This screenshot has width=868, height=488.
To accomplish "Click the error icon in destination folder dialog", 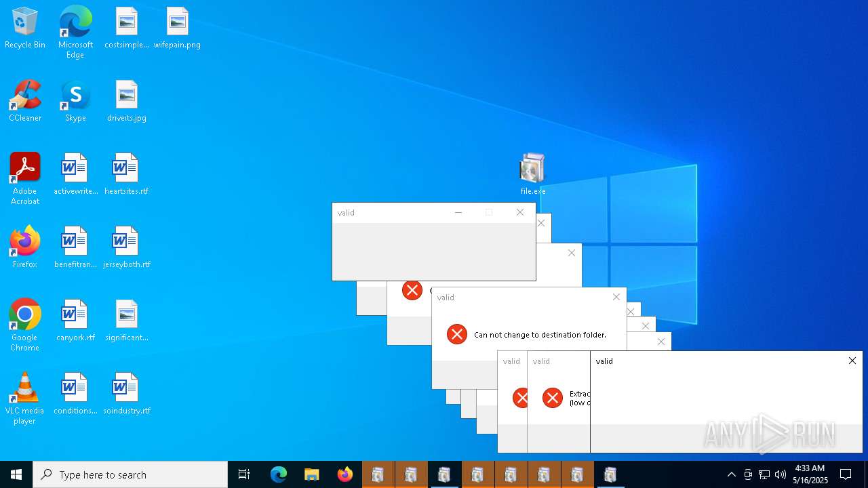I will pyautogui.click(x=457, y=334).
